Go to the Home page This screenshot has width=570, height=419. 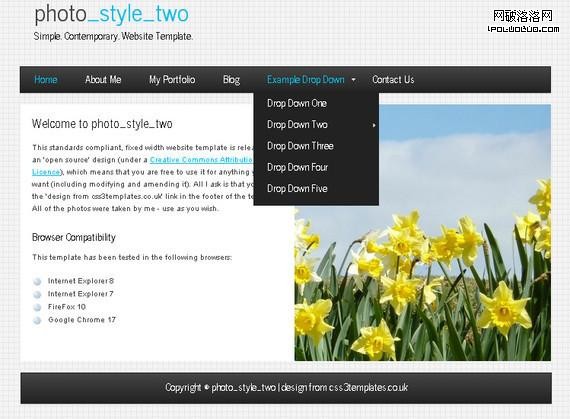click(x=46, y=80)
